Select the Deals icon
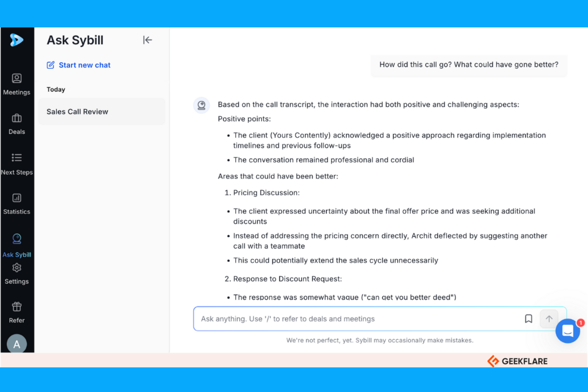This screenshot has width=588, height=392. click(17, 123)
